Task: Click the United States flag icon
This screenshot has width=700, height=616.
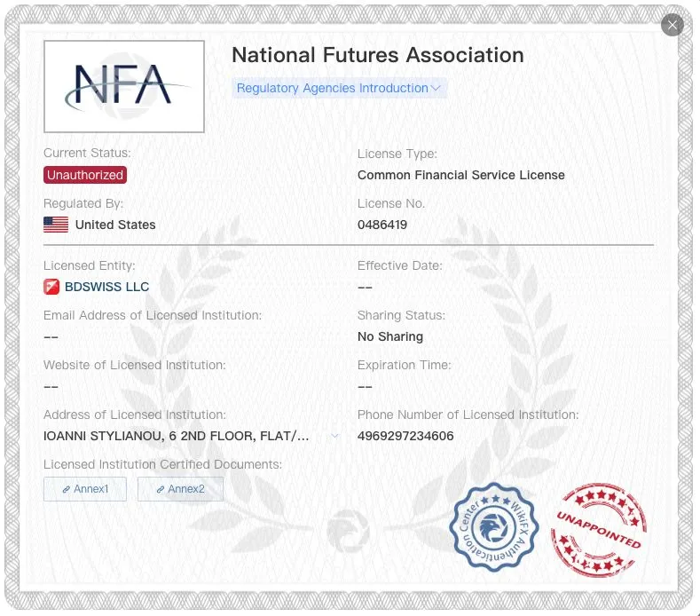Action: (56, 225)
